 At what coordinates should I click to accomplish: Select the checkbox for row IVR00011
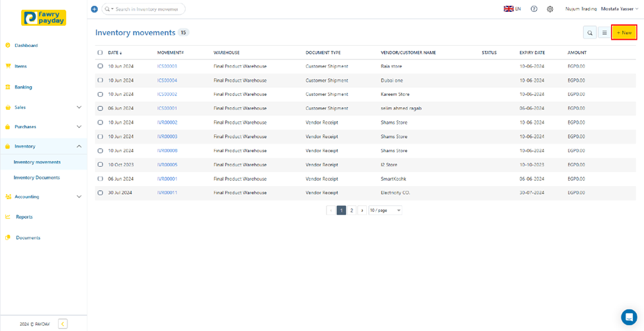pyautogui.click(x=101, y=193)
